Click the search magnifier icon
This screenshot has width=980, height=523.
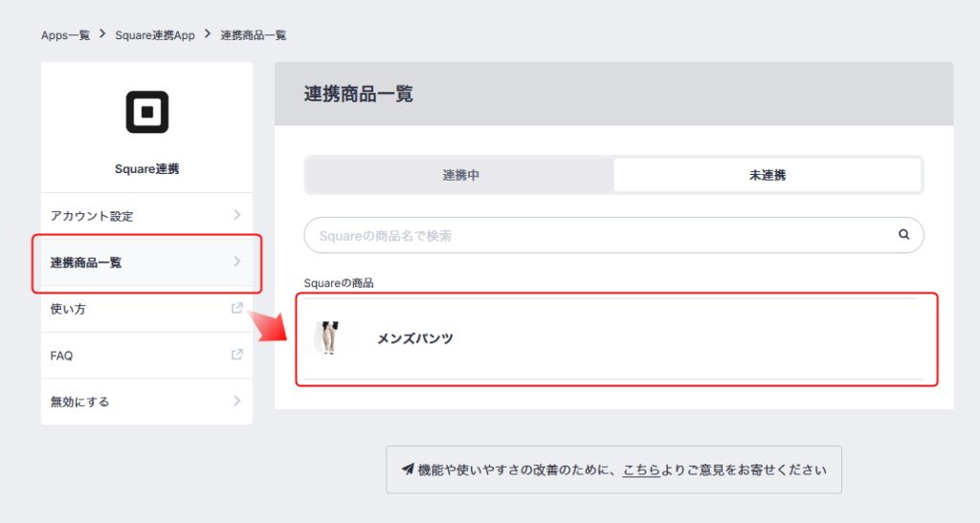point(903,234)
